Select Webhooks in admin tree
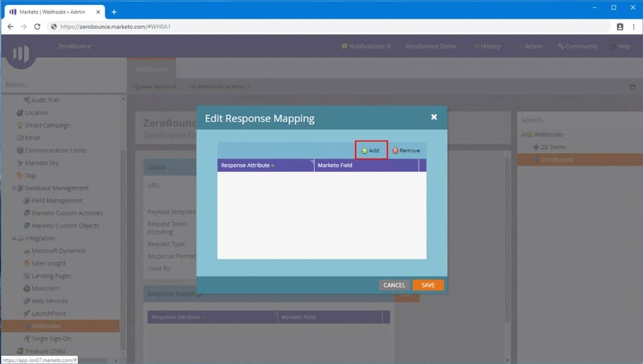This screenshot has width=643, height=364. click(x=61, y=326)
